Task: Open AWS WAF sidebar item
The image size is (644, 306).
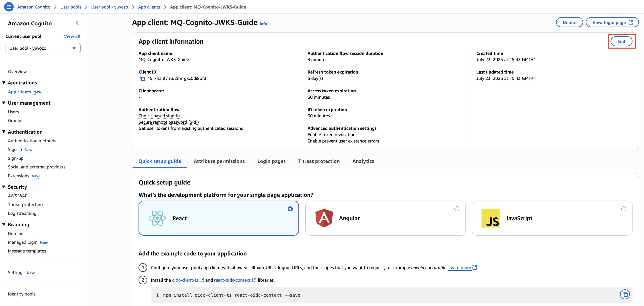Action: point(17,196)
